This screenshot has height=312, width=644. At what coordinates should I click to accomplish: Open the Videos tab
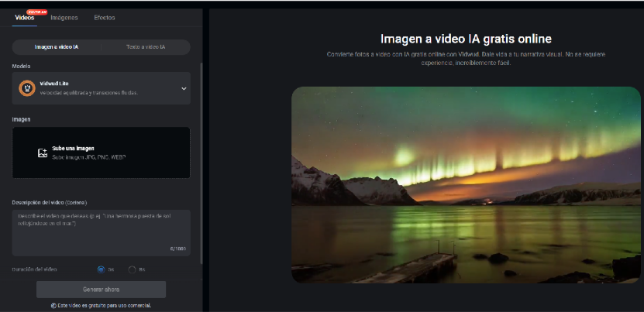tap(24, 18)
